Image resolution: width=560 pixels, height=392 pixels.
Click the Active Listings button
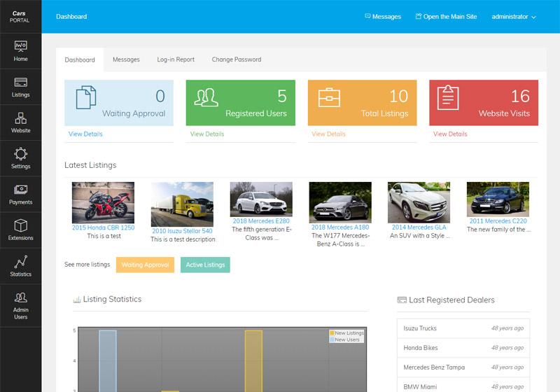[x=205, y=265]
